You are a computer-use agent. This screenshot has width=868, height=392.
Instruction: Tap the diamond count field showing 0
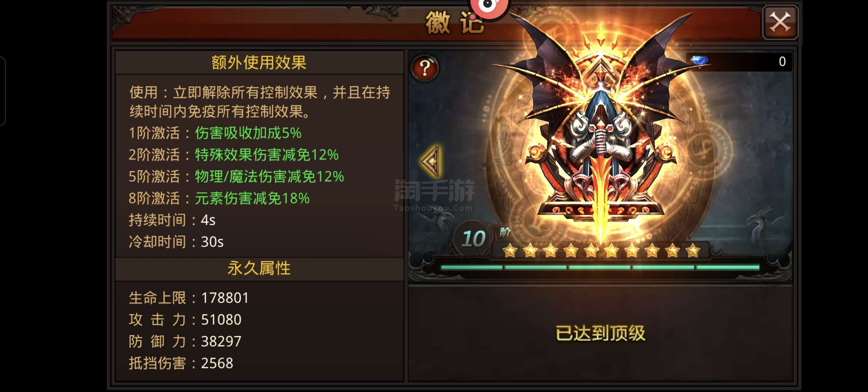pos(739,61)
